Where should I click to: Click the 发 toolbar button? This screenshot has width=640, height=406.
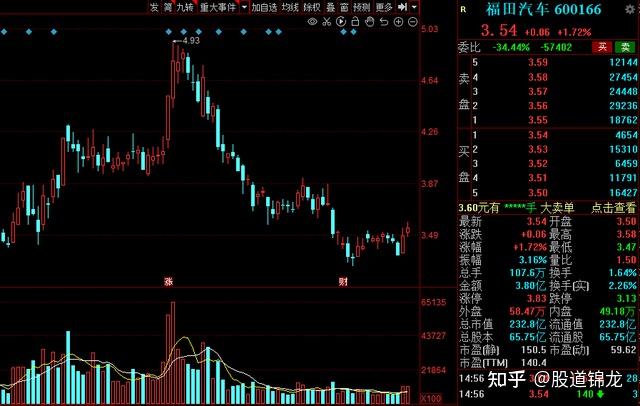click(x=154, y=7)
